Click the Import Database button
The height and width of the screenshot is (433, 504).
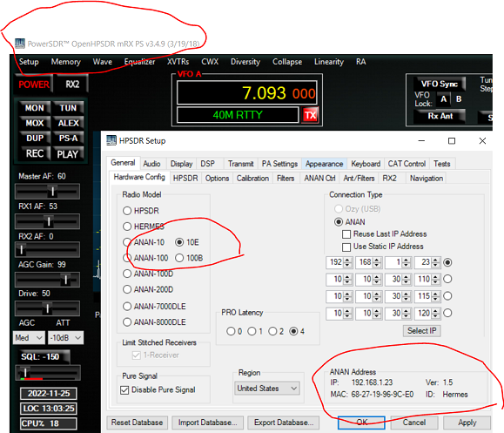tap(208, 423)
